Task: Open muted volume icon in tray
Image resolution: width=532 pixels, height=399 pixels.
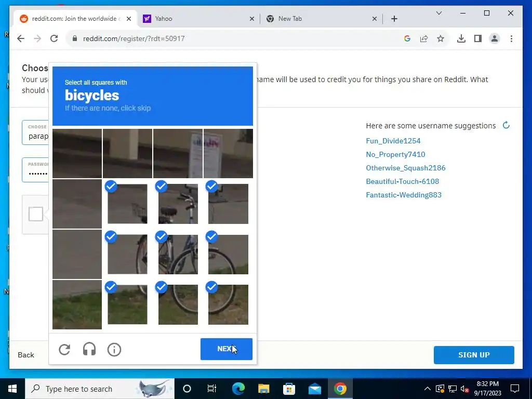Action: click(465, 389)
